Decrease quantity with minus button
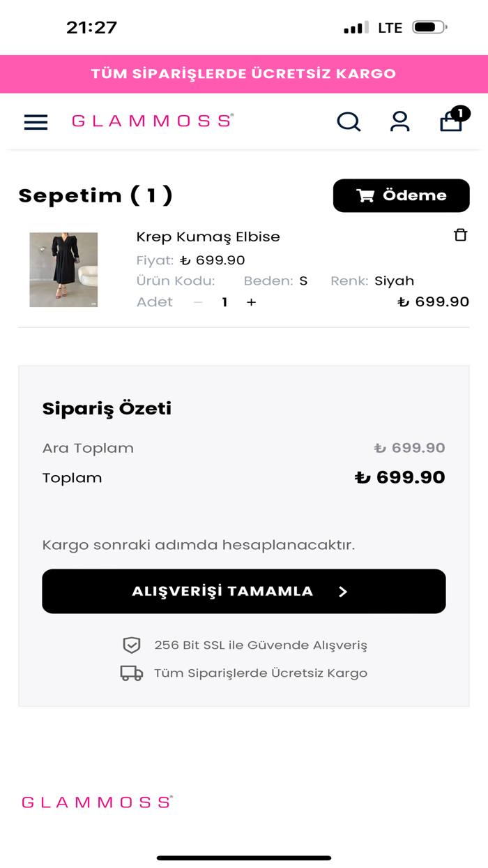The image size is (488, 868). tap(198, 302)
